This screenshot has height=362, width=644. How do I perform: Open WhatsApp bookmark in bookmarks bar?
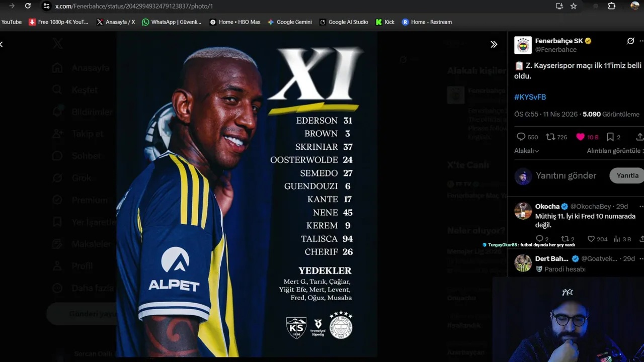pyautogui.click(x=172, y=22)
